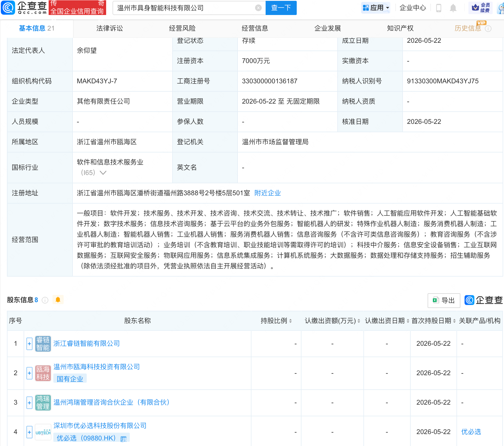Open the 应用 dropdown menu

376,8
